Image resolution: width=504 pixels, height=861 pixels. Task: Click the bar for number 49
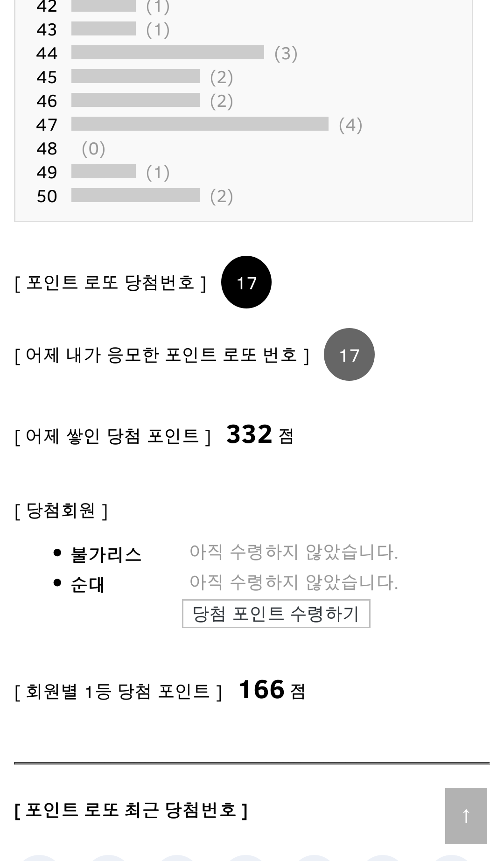coord(104,172)
